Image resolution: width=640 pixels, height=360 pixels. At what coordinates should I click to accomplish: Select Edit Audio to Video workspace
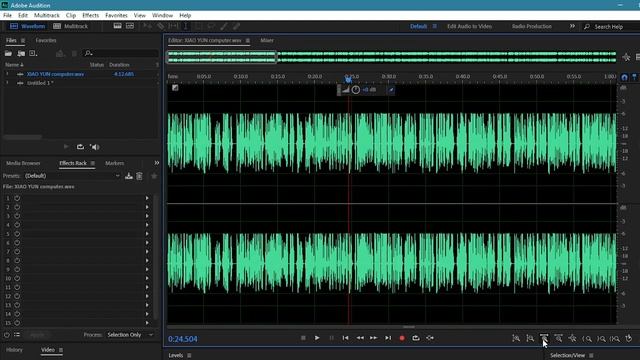[x=469, y=26]
